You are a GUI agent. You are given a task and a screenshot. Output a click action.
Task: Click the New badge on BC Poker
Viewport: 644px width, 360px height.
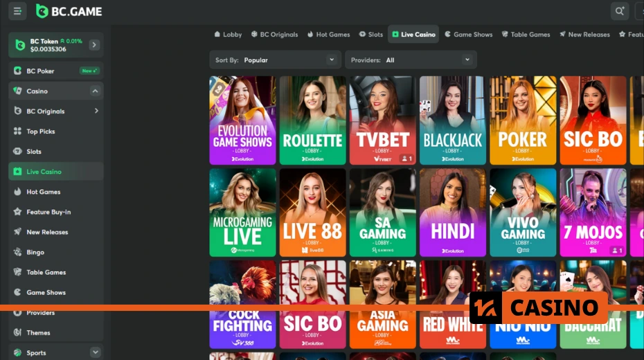pyautogui.click(x=89, y=71)
